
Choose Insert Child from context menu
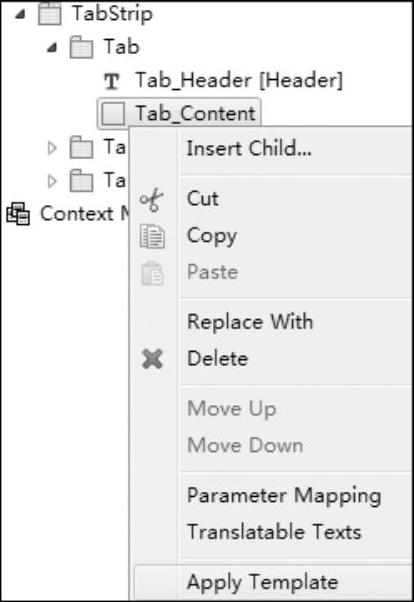coord(249,149)
